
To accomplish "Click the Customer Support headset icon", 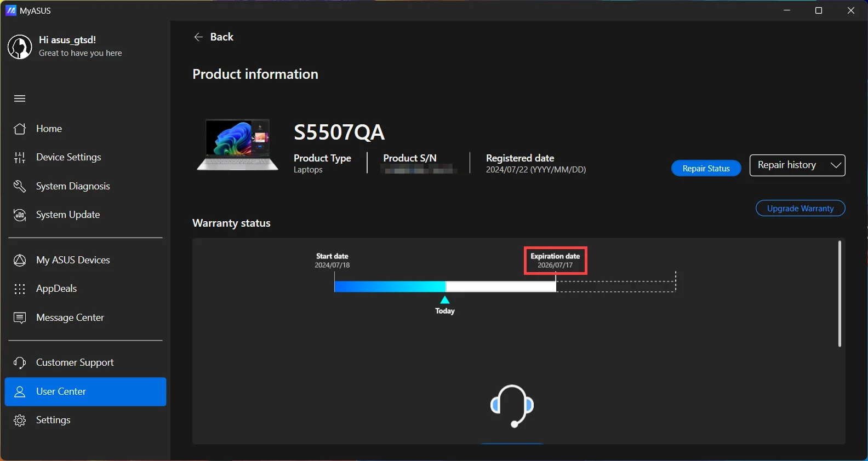I will [20, 362].
